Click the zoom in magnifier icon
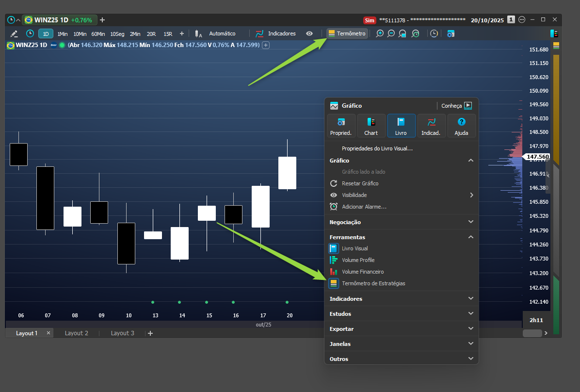Image resolution: width=580 pixels, height=392 pixels. (x=380, y=33)
